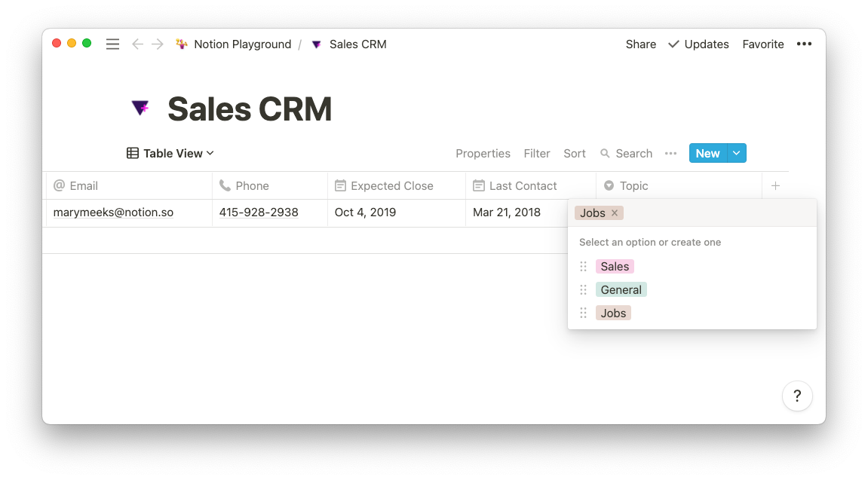Close the window with red button

coord(57,43)
